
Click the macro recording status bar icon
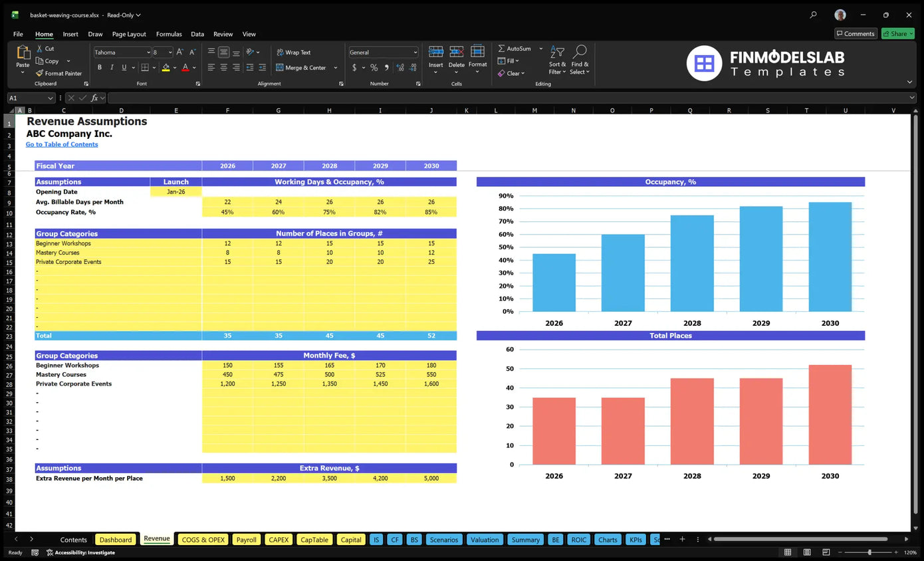pos(35,552)
